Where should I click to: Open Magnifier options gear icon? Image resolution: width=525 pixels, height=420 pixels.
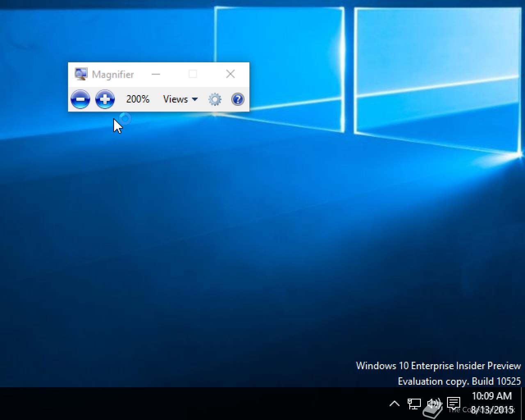point(215,99)
